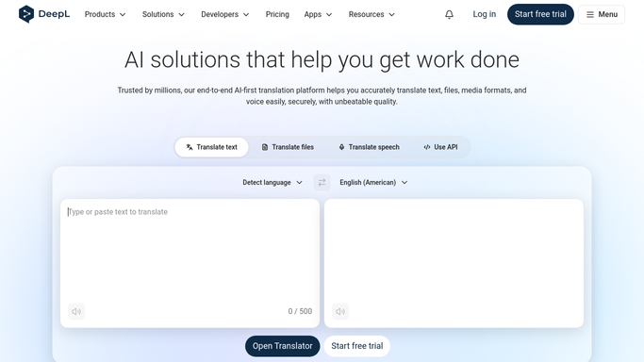Switch to the Use API tab
The width and height of the screenshot is (644, 362).
440,147
